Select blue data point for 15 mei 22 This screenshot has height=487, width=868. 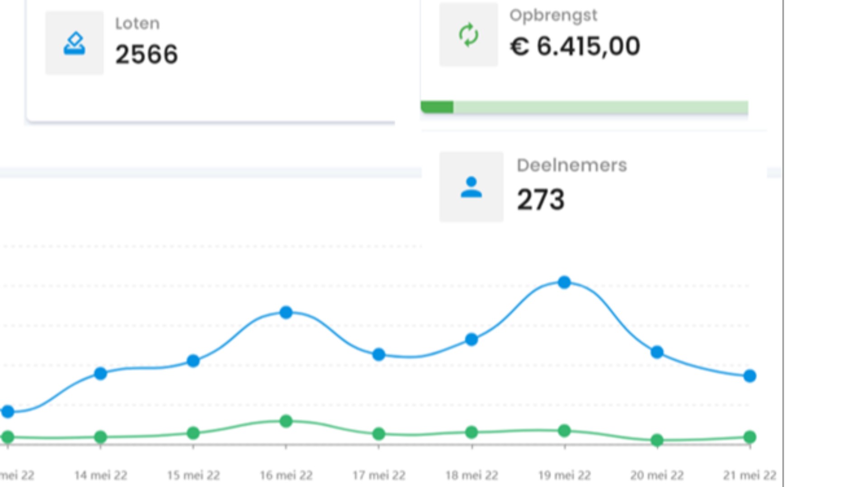click(193, 361)
